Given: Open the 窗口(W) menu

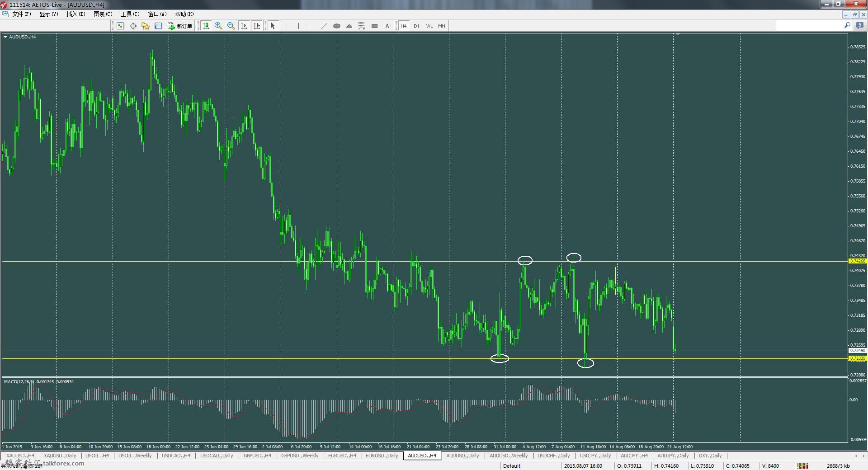Looking at the screenshot, I should click(x=157, y=14).
